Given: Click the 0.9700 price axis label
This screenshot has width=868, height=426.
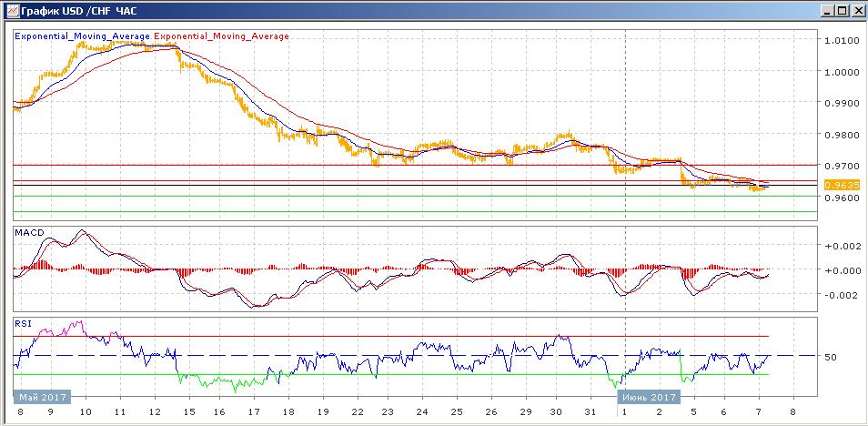Looking at the screenshot, I should click(840, 167).
